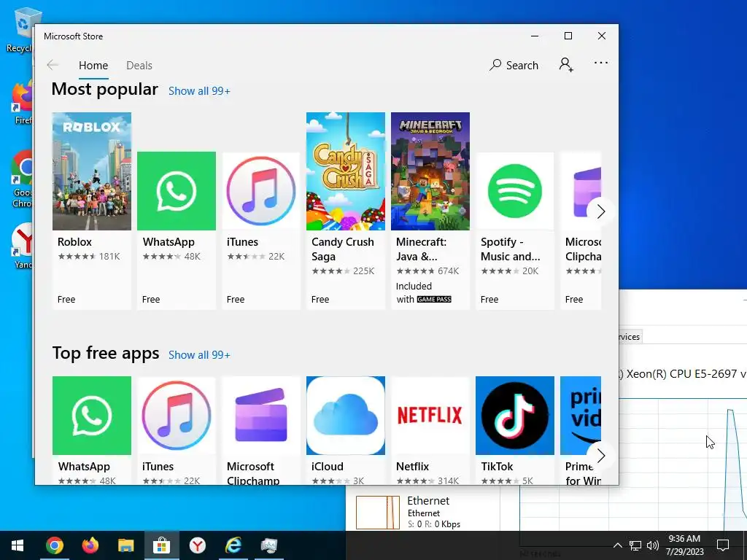Open iTunes icon in Most popular row
747x560 pixels.
point(261,191)
